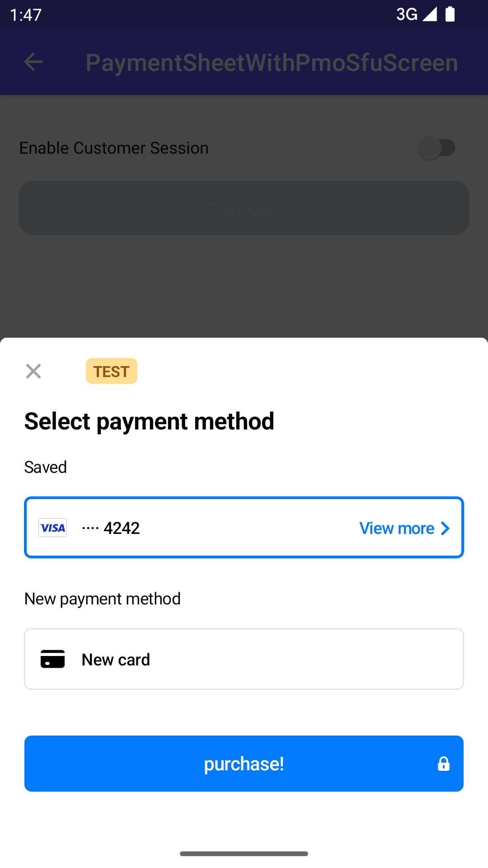Image resolution: width=488 pixels, height=868 pixels.
Task: Tap the dimmed Checkout button
Action: point(244,208)
